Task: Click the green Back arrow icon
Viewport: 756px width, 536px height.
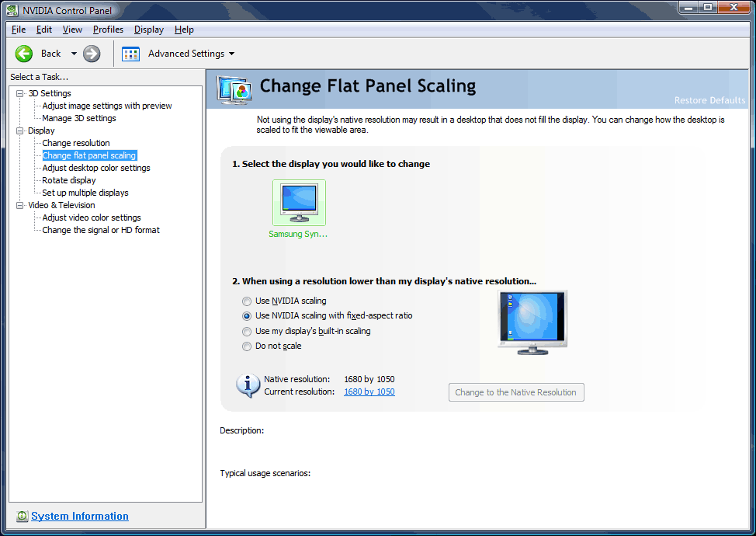Action: [24, 54]
